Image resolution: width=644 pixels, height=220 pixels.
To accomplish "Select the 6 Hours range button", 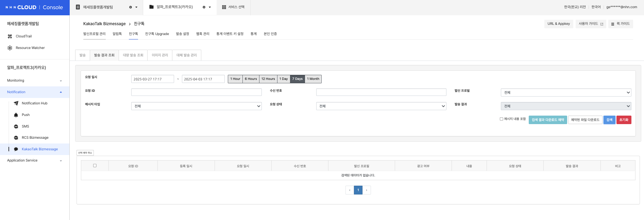I will click(x=251, y=79).
